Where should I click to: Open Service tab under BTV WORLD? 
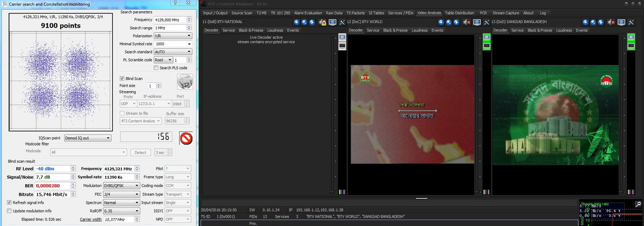click(373, 30)
